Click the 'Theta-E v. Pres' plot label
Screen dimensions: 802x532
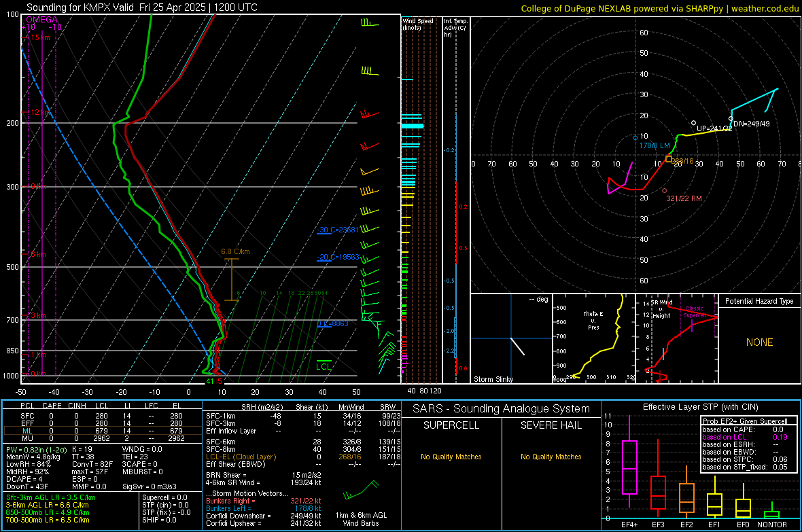tap(593, 320)
